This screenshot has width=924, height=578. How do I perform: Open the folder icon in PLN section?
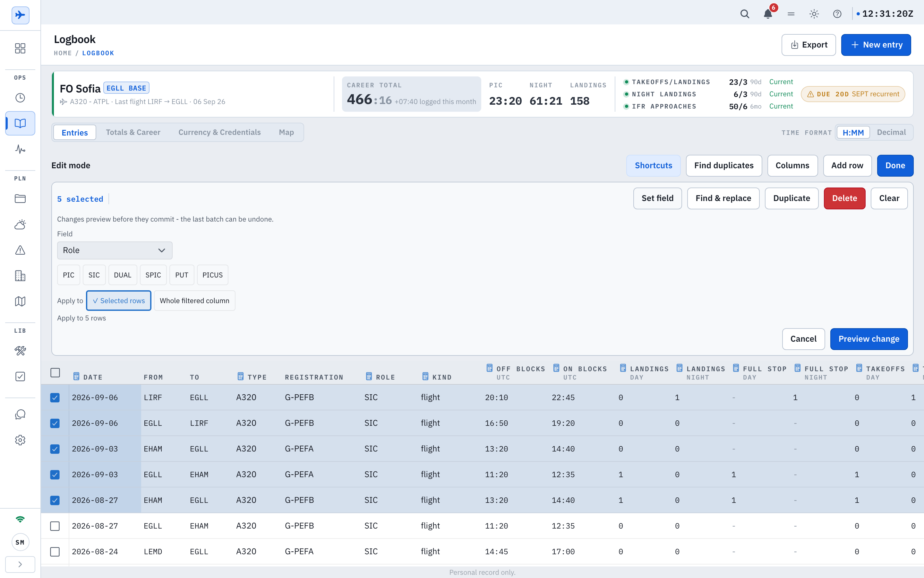(x=20, y=199)
